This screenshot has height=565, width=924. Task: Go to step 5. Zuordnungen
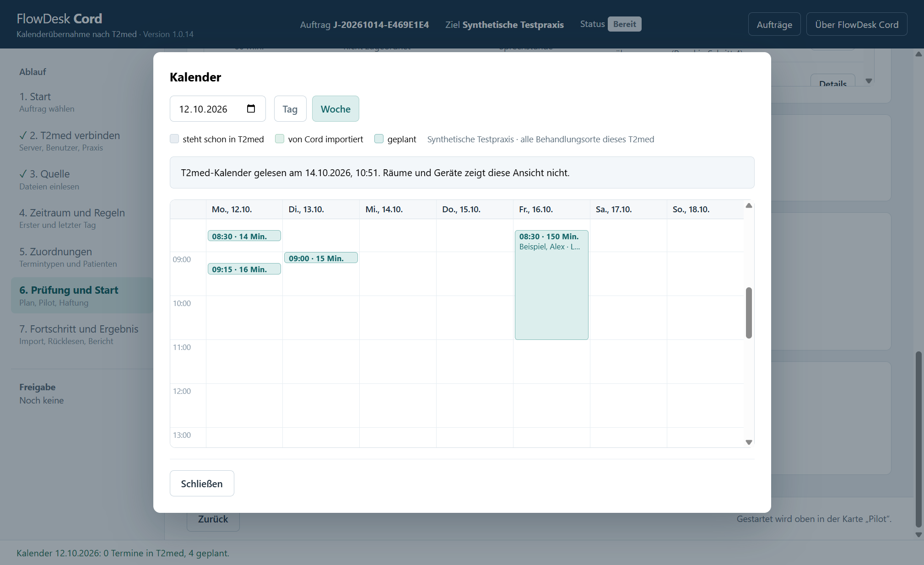82,257
